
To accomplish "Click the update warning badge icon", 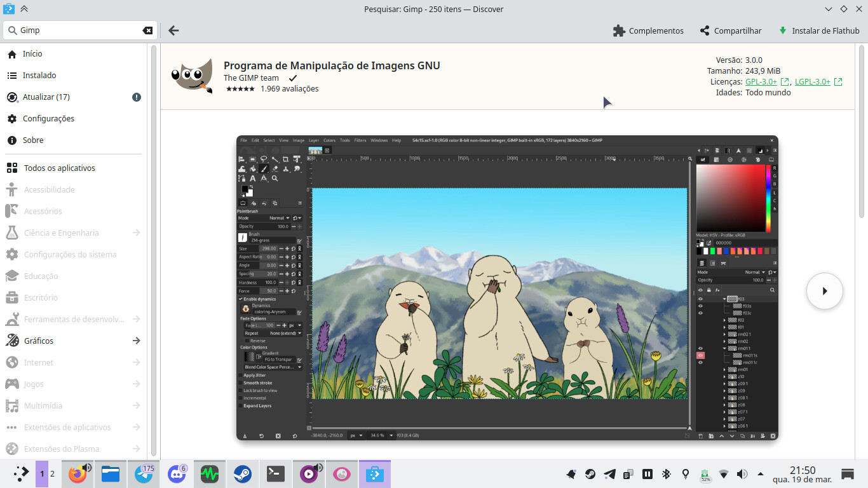I will point(137,97).
